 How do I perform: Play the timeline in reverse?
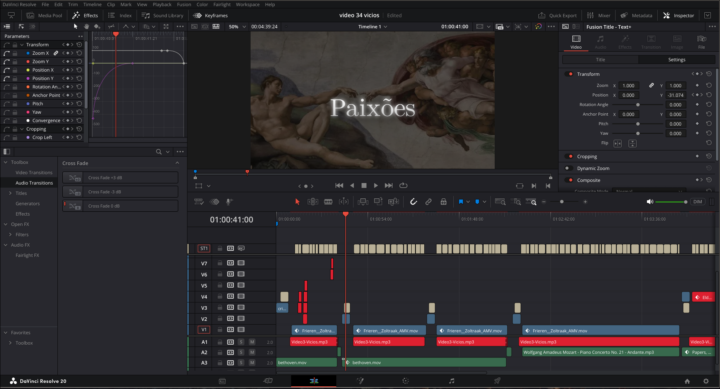[352, 186]
